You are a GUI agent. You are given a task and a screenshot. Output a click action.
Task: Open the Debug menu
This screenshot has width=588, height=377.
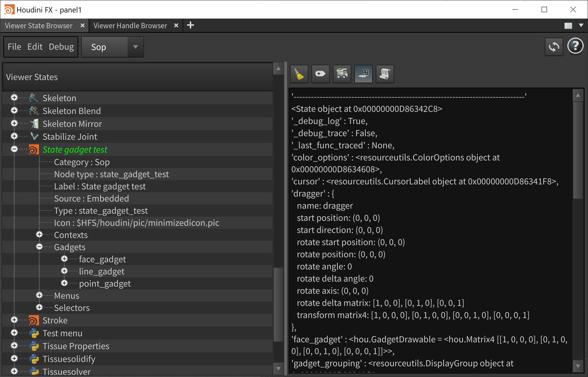click(61, 47)
